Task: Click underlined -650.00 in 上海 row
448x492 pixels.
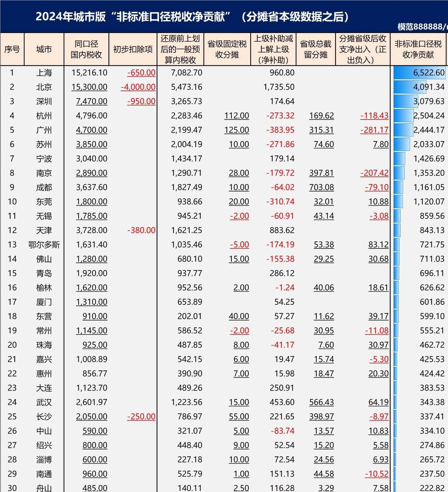Action: (141, 73)
